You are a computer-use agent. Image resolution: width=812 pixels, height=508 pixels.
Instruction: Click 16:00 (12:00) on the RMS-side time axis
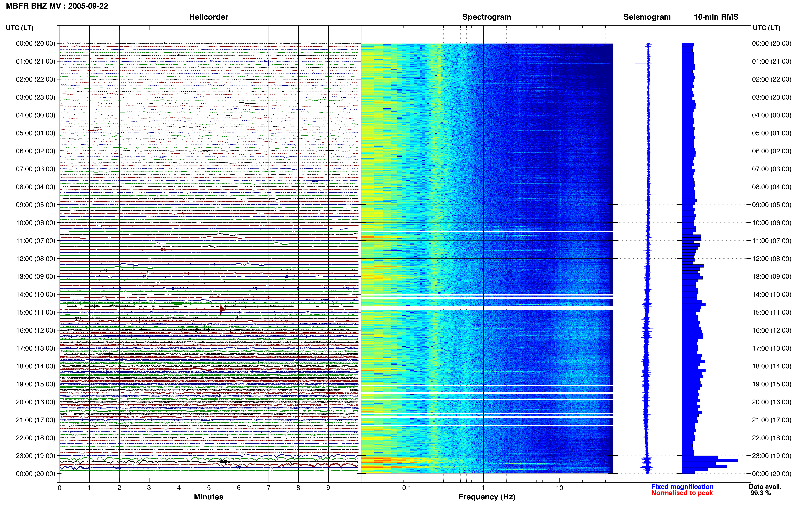pos(772,330)
